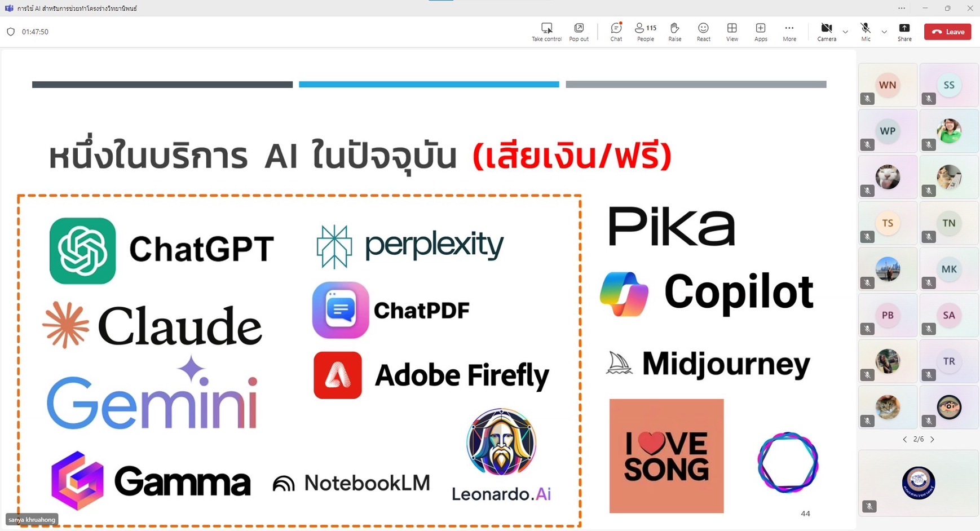Select participant tile WP
The image size is (980, 531).
[888, 131]
